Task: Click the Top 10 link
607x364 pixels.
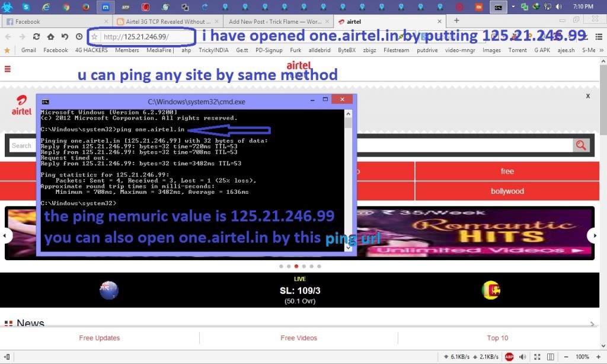Action: tap(497, 338)
